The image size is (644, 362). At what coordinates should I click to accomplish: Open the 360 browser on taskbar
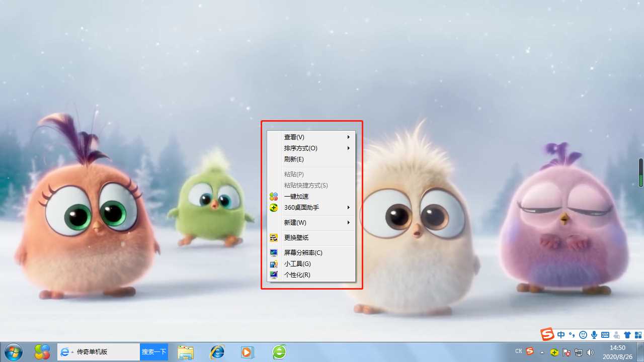(x=279, y=352)
